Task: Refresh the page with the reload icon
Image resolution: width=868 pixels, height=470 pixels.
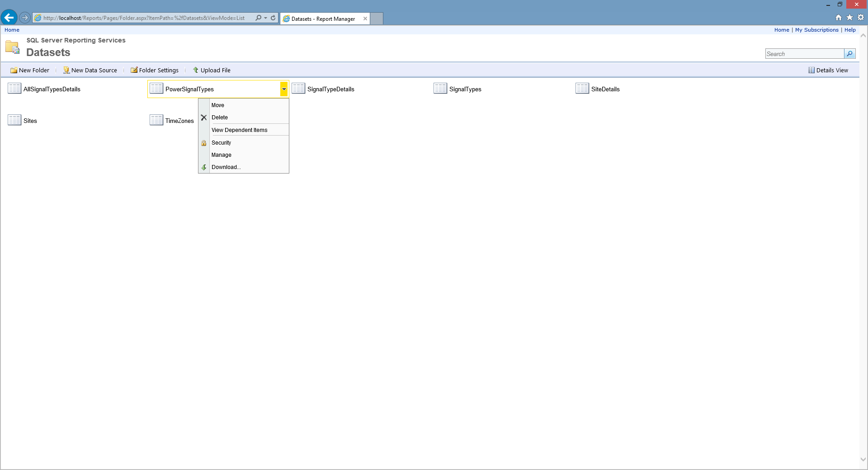Action: click(x=273, y=18)
